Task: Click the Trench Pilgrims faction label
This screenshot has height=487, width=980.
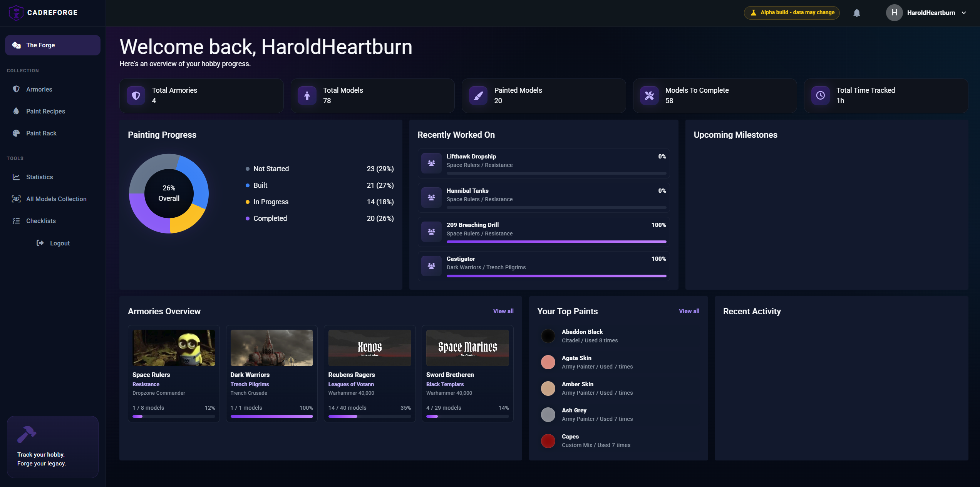Action: (x=250, y=384)
